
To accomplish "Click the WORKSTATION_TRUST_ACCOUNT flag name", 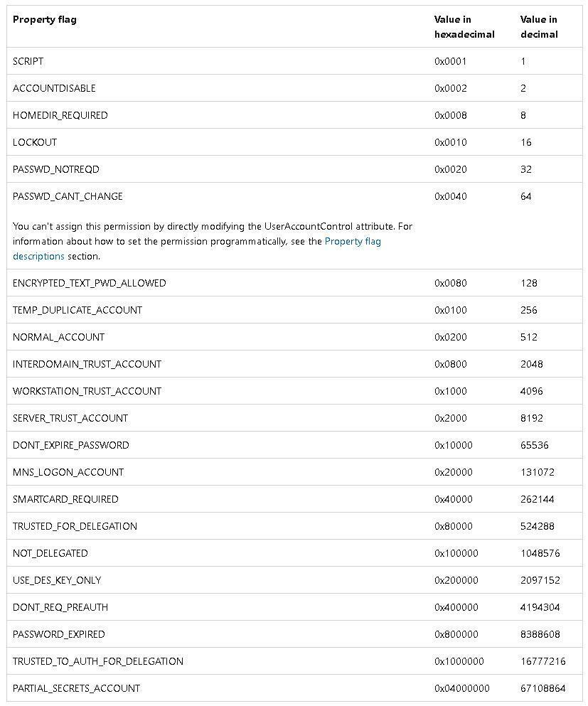I will point(87,391).
